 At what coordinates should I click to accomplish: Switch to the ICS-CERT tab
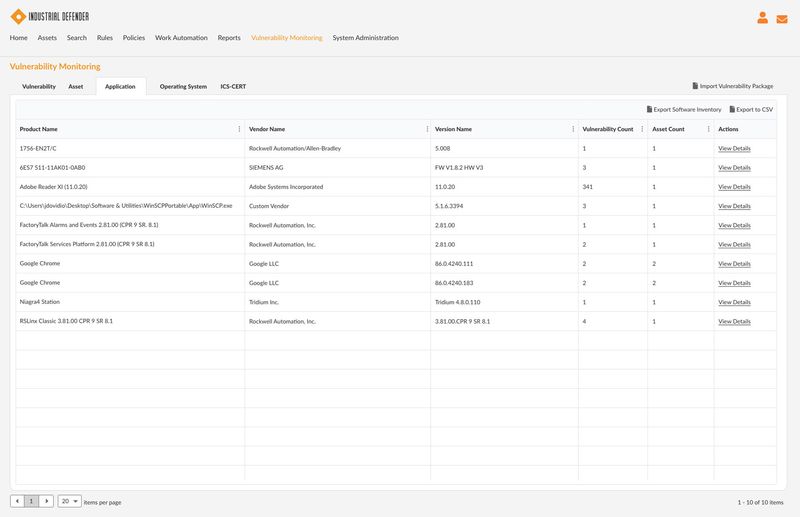click(x=233, y=87)
